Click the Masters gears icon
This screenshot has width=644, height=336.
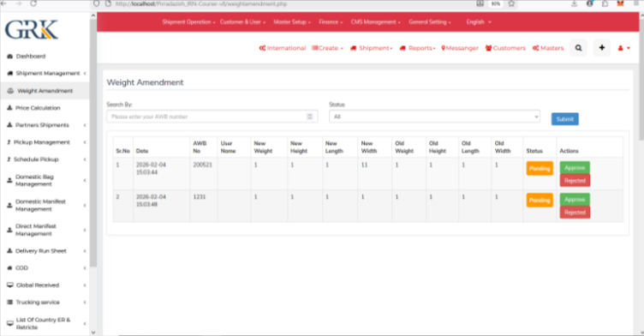point(535,48)
